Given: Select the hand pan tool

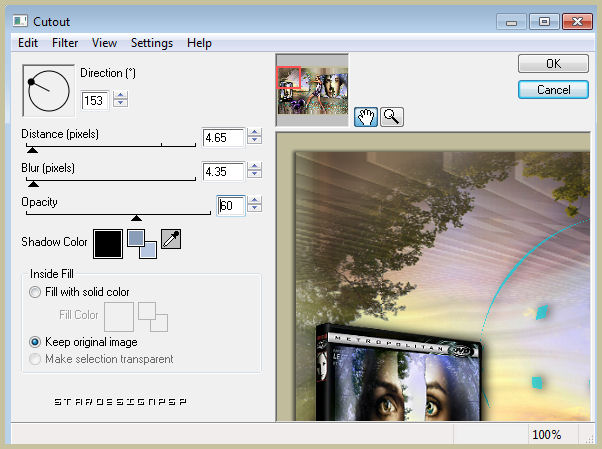Looking at the screenshot, I should (x=366, y=117).
